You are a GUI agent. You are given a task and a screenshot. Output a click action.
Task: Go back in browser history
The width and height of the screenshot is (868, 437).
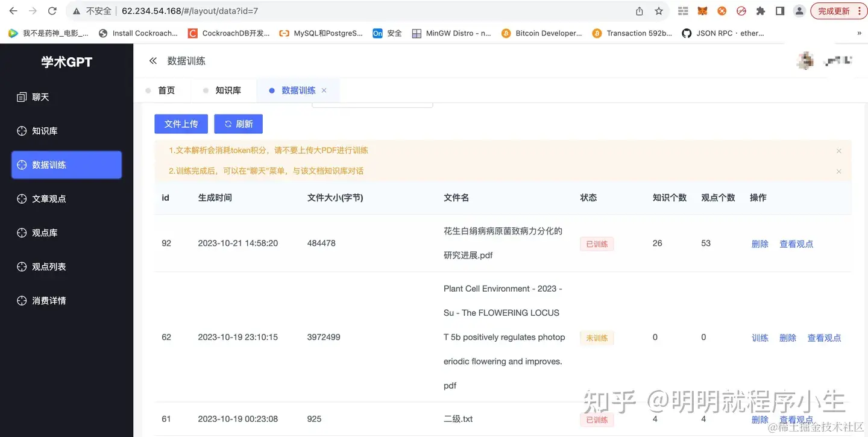click(13, 11)
